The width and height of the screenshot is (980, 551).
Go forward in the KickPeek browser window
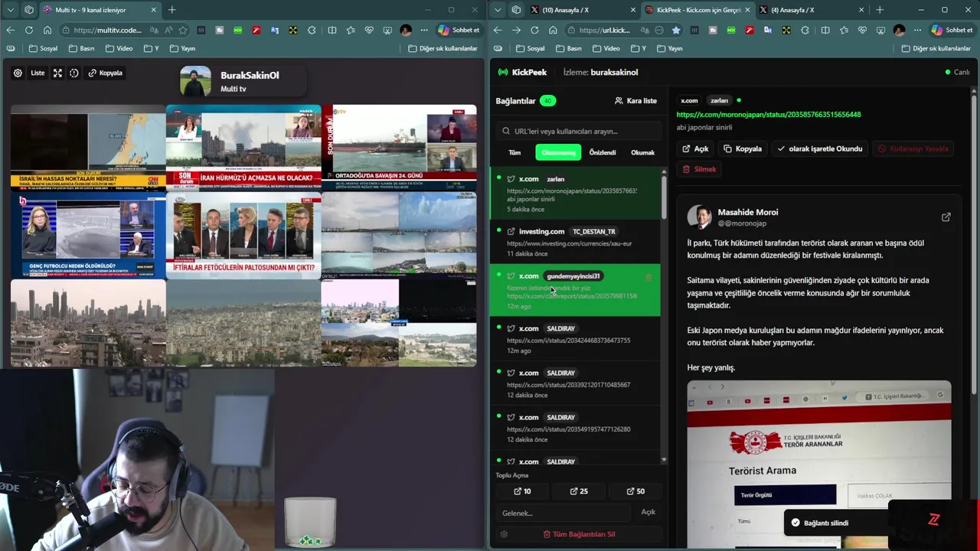pos(516,30)
